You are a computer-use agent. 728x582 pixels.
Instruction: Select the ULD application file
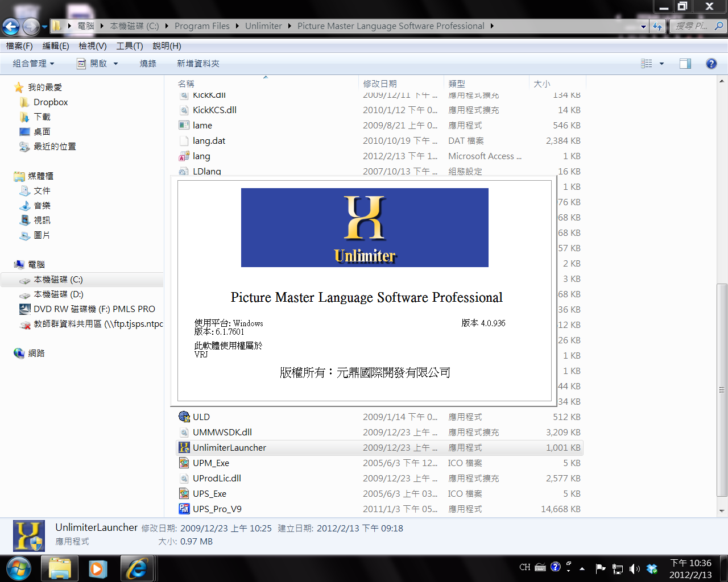coord(380,417)
